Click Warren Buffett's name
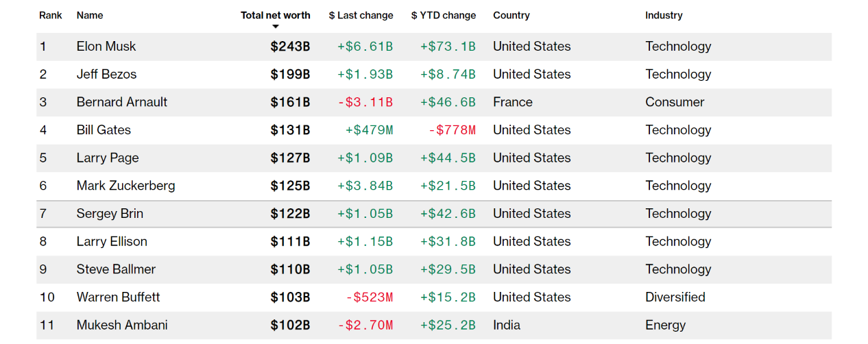 click(118, 297)
